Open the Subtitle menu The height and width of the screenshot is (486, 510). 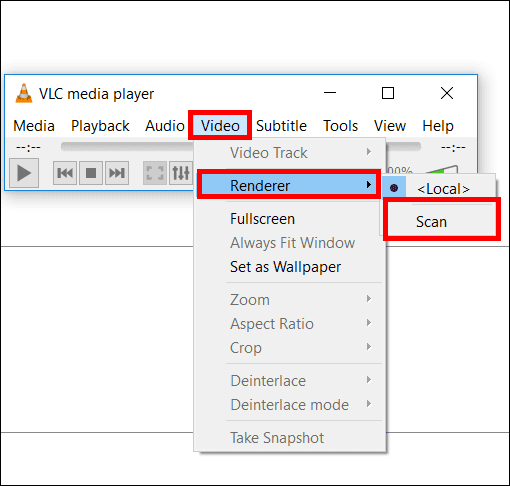click(282, 126)
